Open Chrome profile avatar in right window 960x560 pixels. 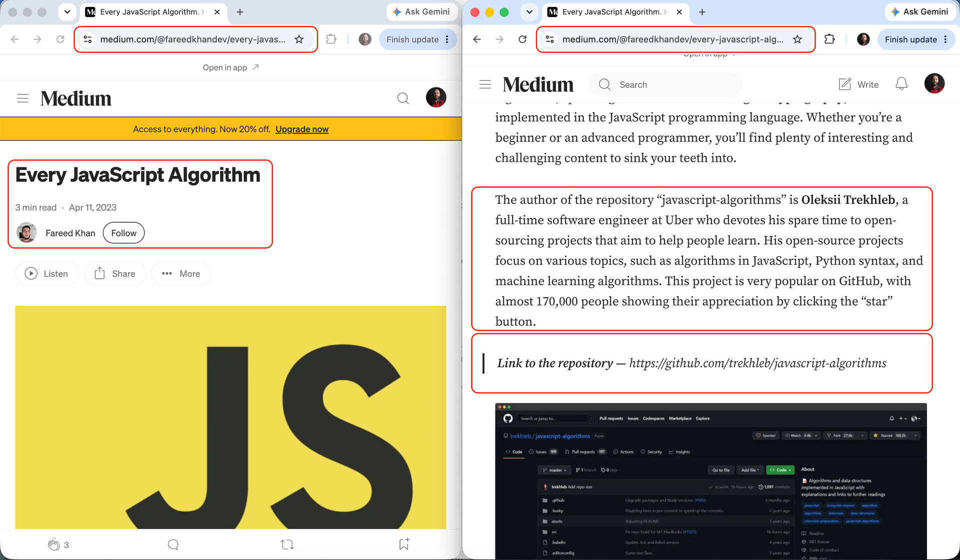point(863,39)
